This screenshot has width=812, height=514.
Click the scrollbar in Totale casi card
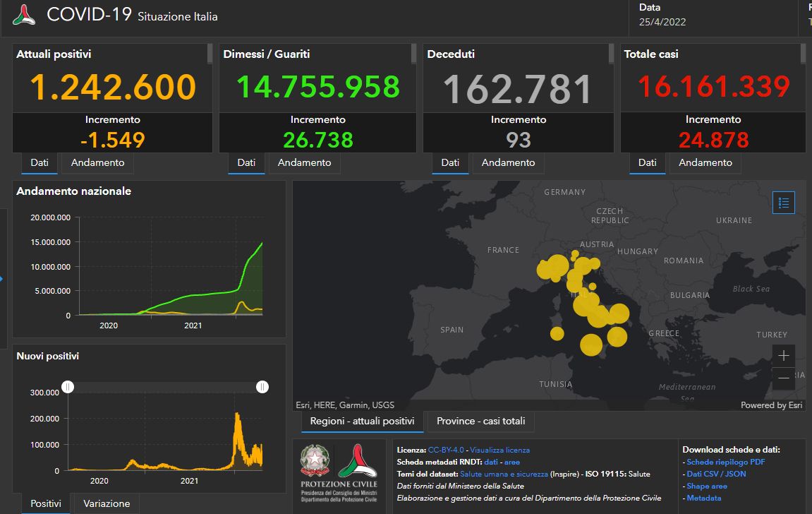(x=802, y=54)
